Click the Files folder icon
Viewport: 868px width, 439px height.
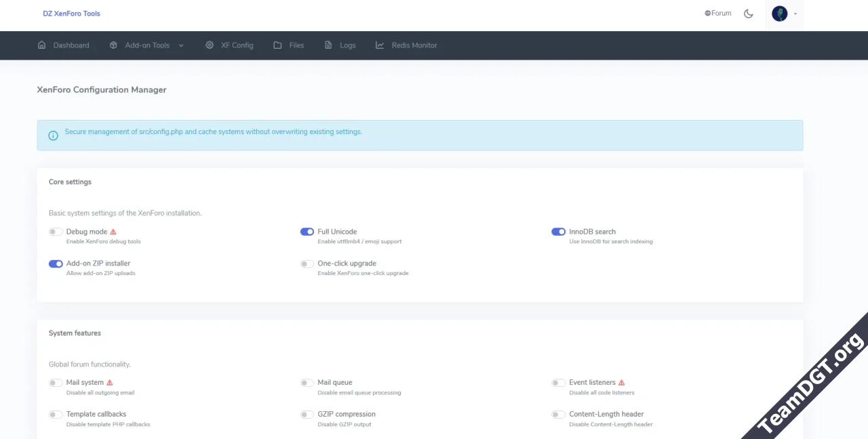point(277,45)
